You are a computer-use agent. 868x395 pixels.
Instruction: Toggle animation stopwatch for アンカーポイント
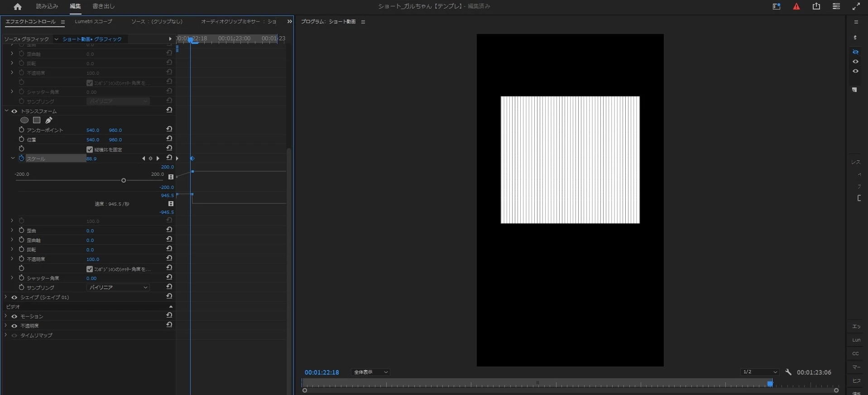tap(21, 130)
